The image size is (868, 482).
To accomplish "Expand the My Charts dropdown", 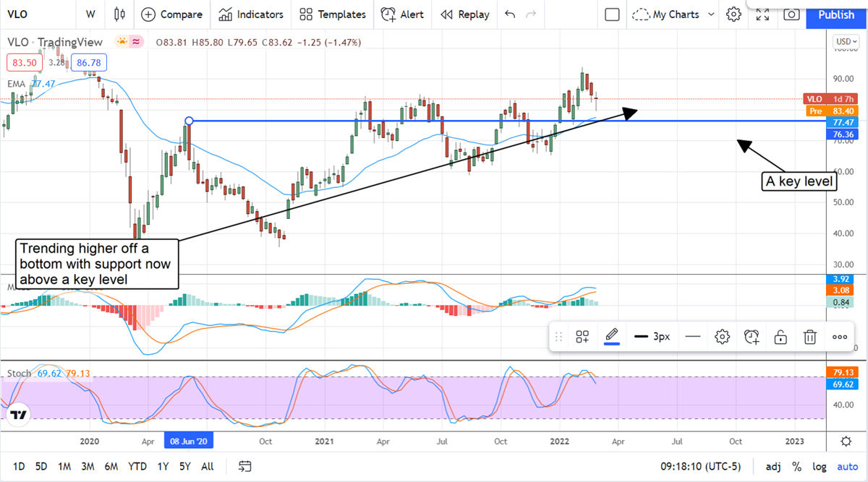I will pyautogui.click(x=712, y=14).
